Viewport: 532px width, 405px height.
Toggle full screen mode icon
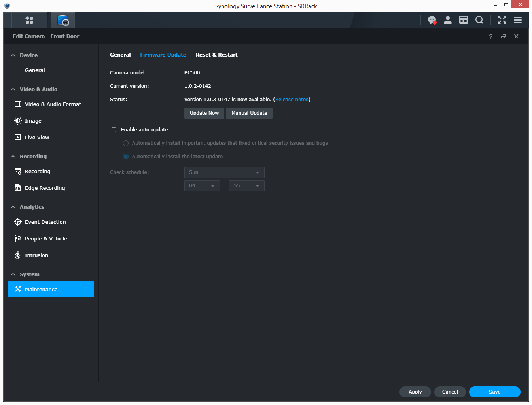coord(502,20)
